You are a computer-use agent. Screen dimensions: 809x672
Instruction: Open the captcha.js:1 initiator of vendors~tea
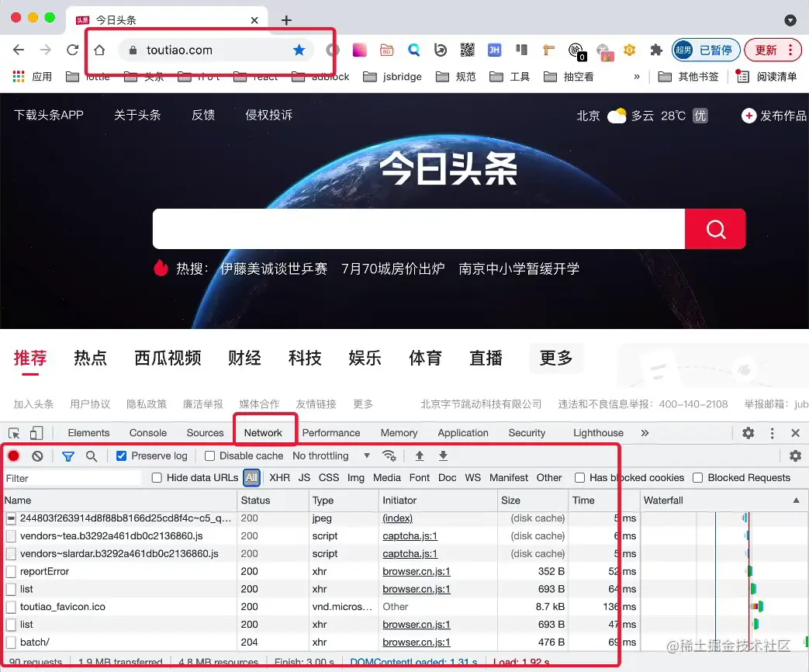[410, 535]
